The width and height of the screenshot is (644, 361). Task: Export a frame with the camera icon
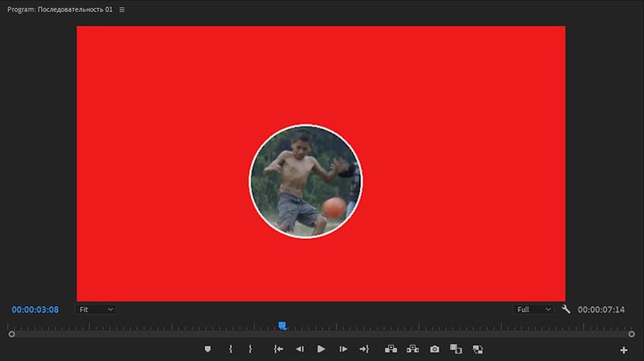tap(435, 349)
